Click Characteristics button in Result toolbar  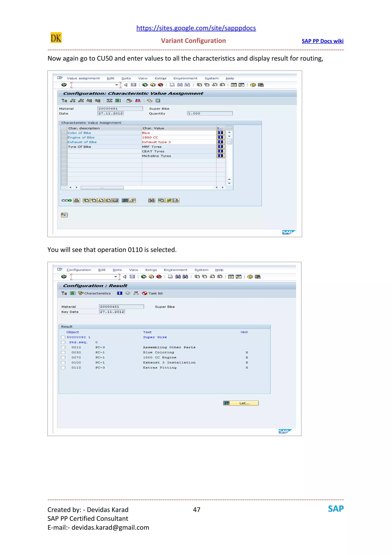tap(94, 293)
